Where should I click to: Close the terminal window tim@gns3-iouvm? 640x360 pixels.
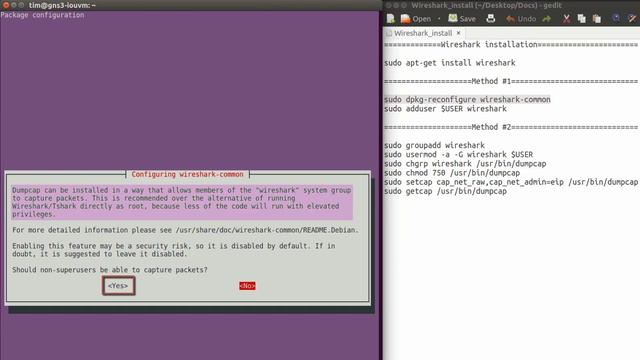point(6,5)
